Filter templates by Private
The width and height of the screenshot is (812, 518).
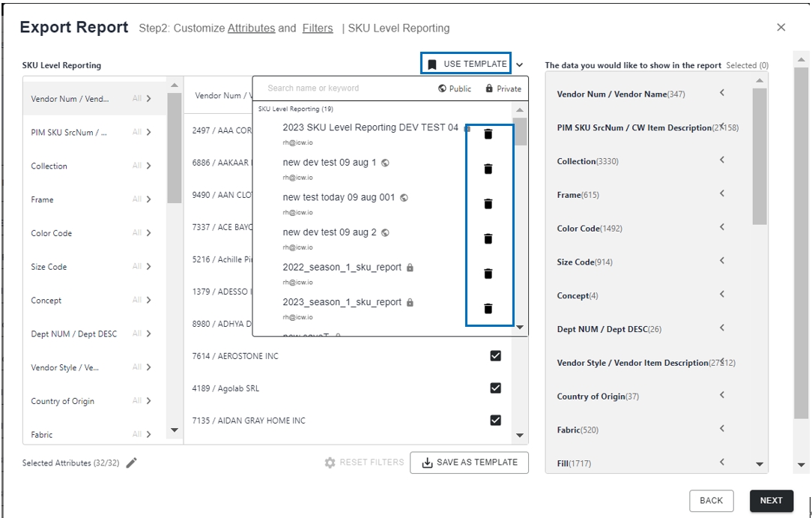tap(503, 88)
